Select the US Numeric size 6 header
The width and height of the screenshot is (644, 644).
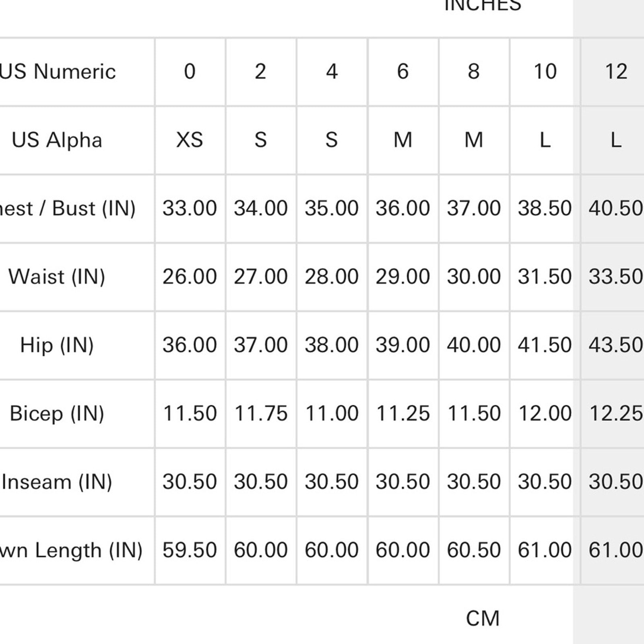pyautogui.click(x=403, y=72)
